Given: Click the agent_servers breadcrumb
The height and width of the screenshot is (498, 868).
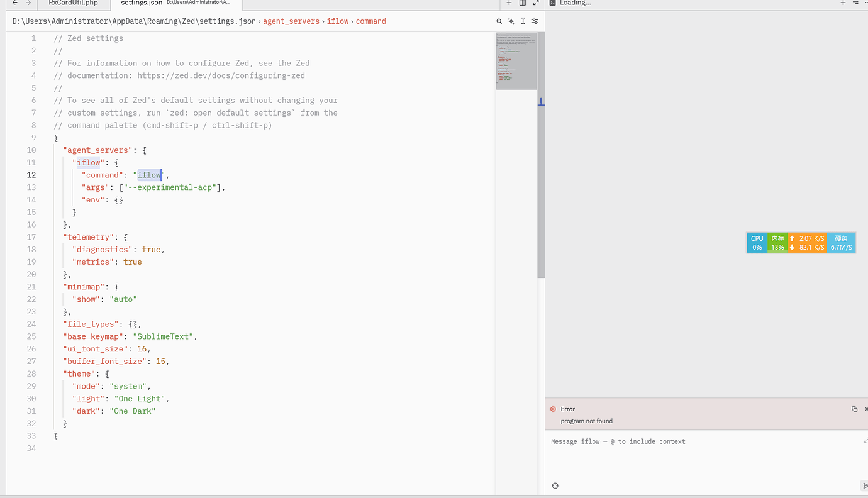Looking at the screenshot, I should click(291, 21).
